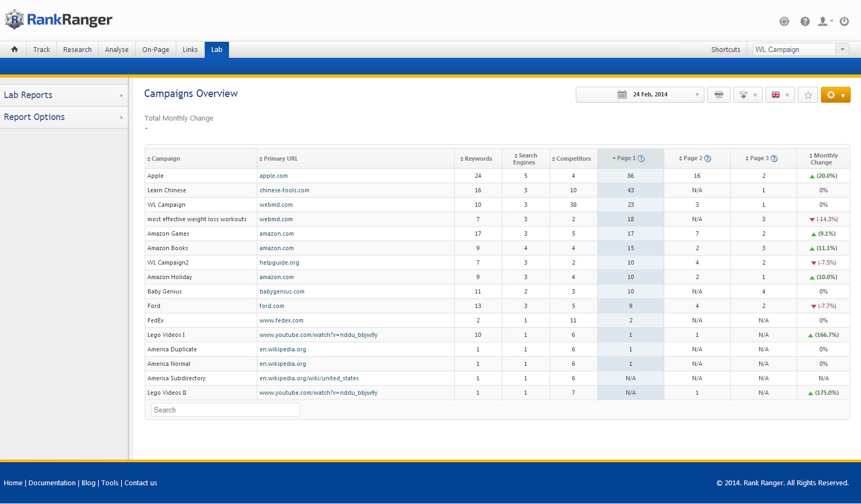Open the WL Campaign selector dropdown
This screenshot has height=504, width=861.
800,49
